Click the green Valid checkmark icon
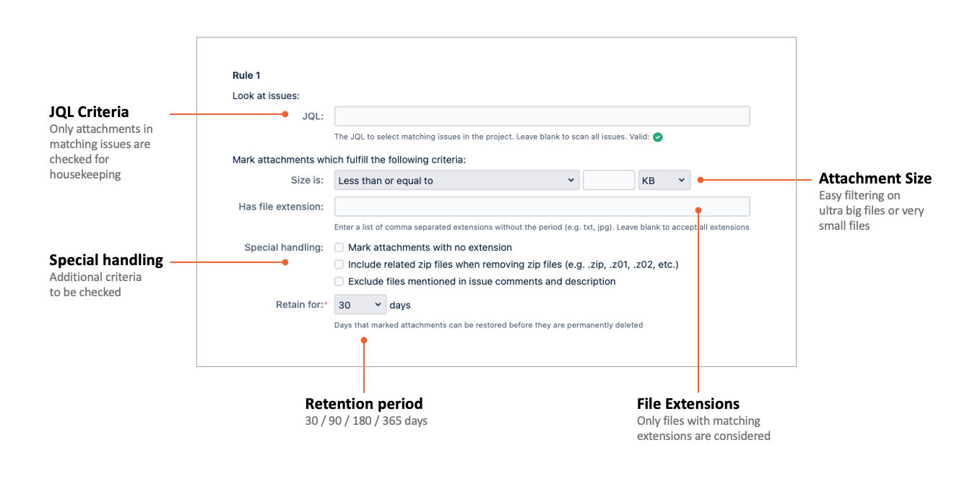Image resolution: width=980 pixels, height=479 pixels. tap(658, 137)
